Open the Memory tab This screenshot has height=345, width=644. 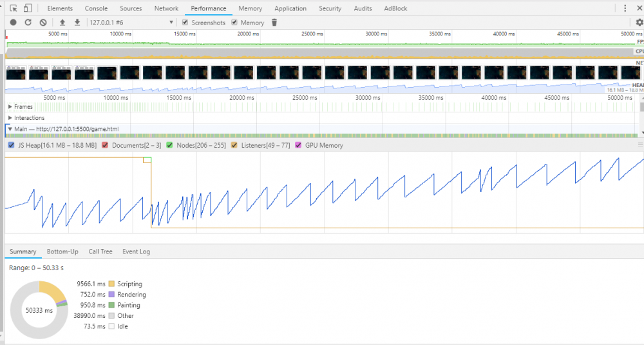click(250, 8)
